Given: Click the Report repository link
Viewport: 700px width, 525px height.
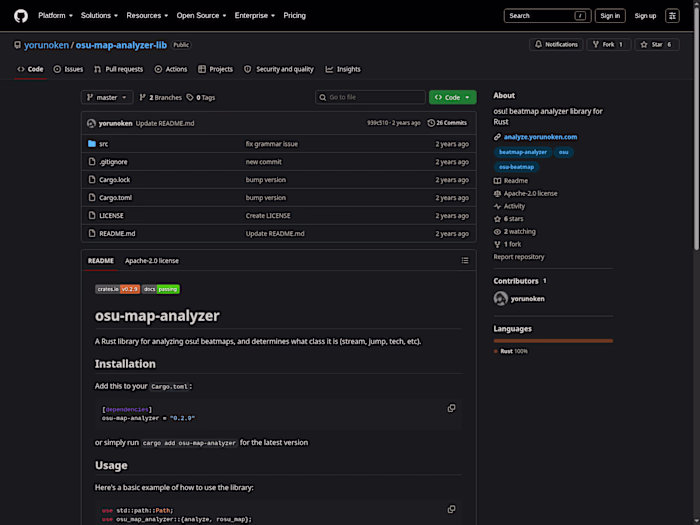Looking at the screenshot, I should 519,257.
